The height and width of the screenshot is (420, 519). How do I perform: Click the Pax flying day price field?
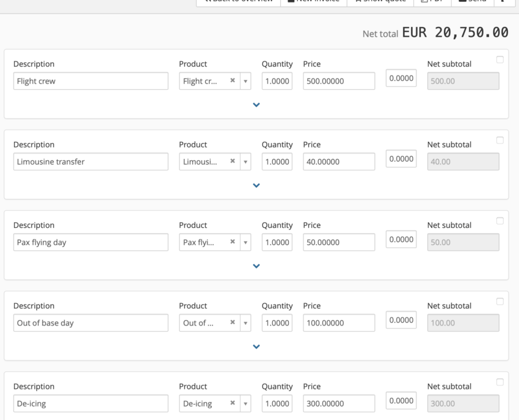[338, 243]
